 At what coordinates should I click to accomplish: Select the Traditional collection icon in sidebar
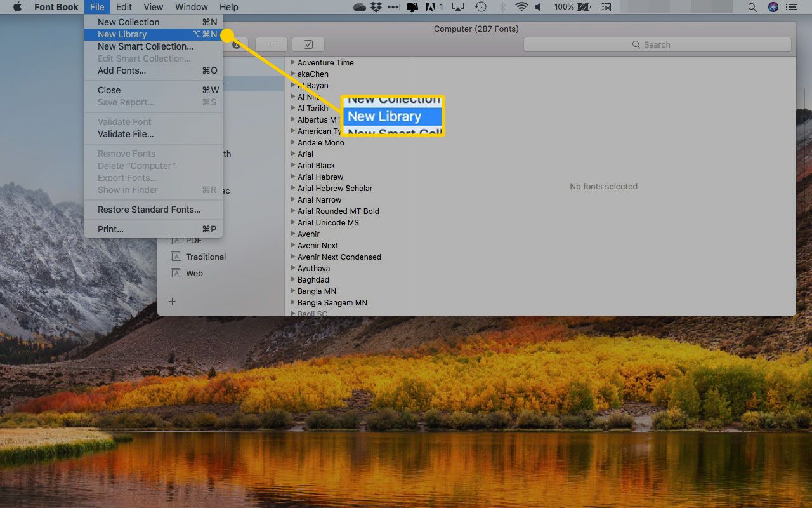pyautogui.click(x=176, y=257)
